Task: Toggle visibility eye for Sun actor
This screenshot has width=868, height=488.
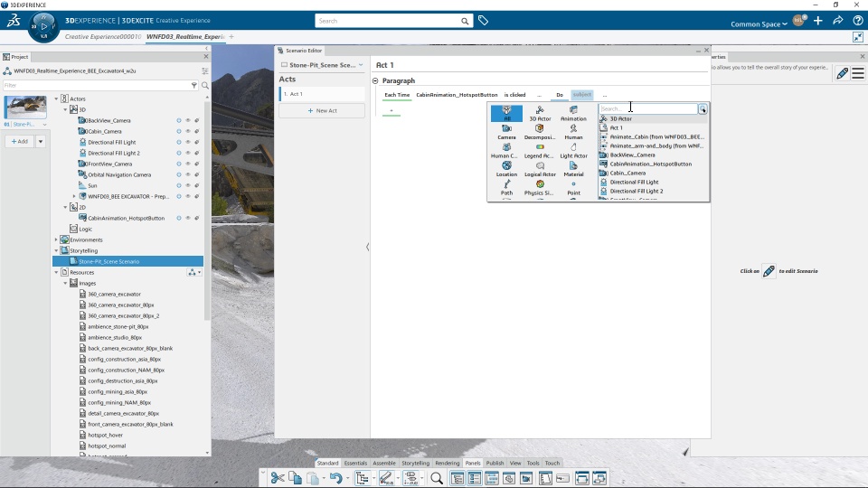Action: [188, 185]
